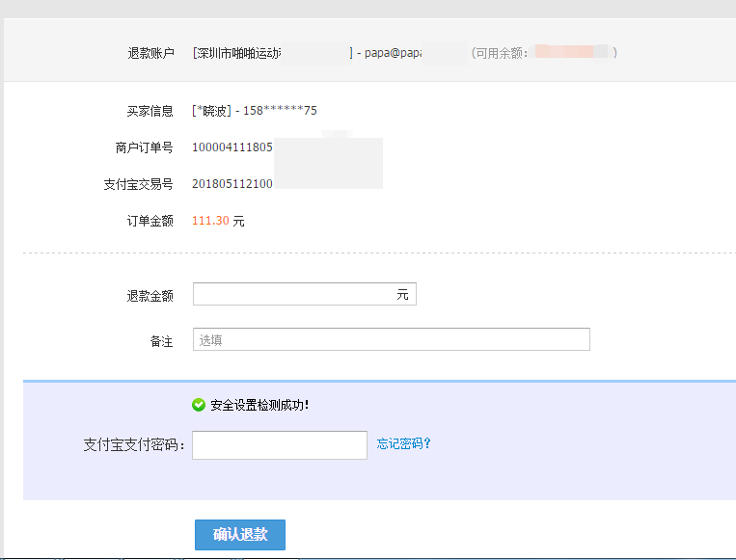Click the 可用余额 balance text

tap(500, 53)
